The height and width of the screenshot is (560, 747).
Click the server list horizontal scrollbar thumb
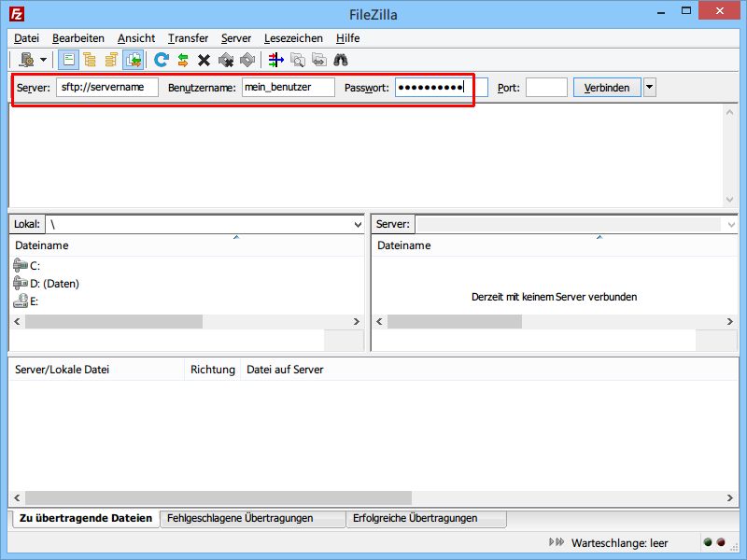point(455,321)
